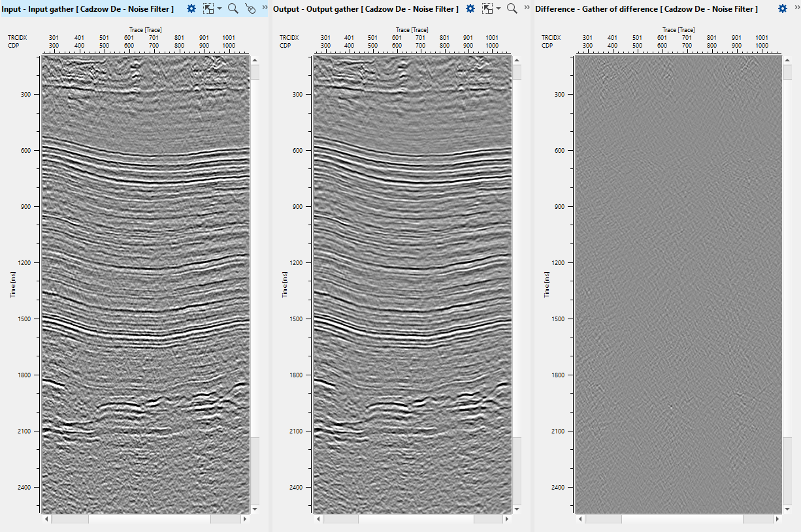The image size is (801, 532).
Task: Click the link tool icon in Input panel
Action: [x=250, y=8]
